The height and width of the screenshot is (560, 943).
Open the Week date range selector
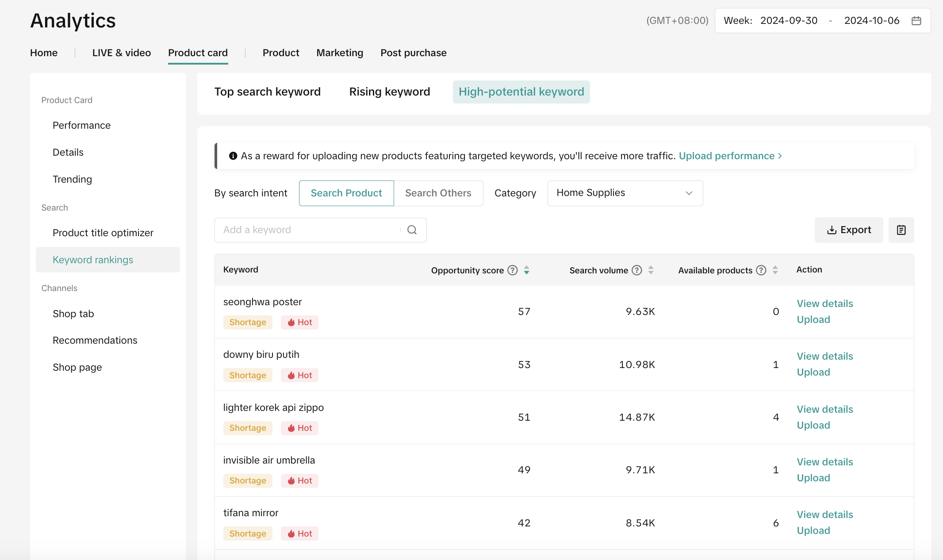coord(822,21)
